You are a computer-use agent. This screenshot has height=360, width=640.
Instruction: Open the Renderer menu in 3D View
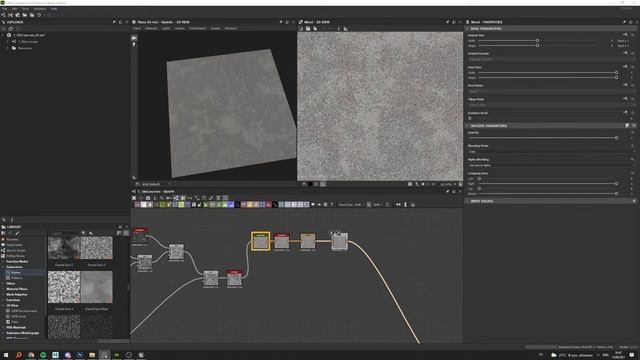[x=231, y=29]
